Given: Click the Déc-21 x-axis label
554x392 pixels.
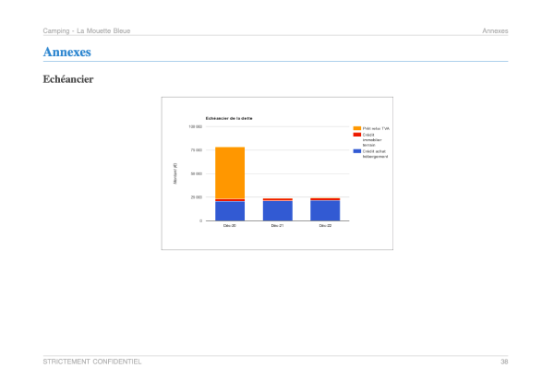Looking at the screenshot, I should tap(277, 225).
